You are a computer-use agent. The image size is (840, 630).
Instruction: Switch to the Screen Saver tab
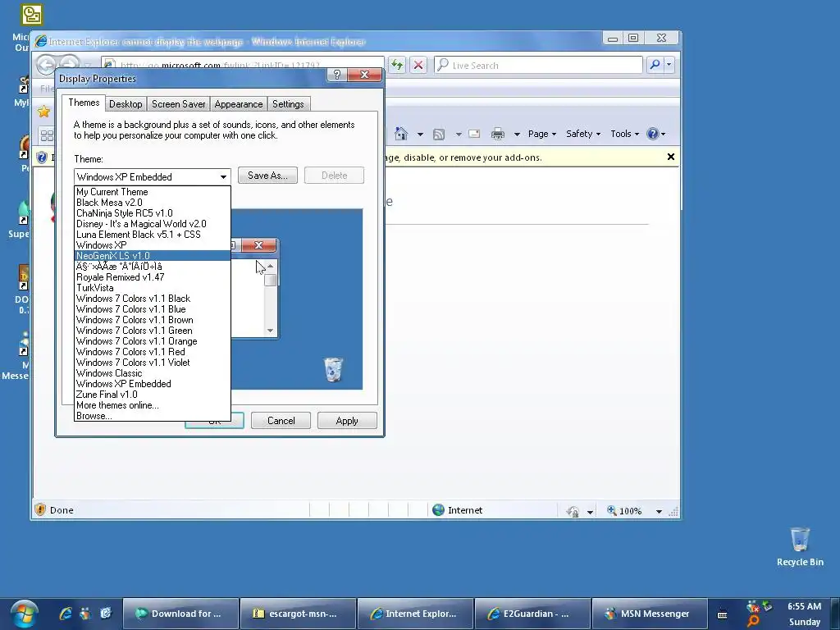point(178,104)
